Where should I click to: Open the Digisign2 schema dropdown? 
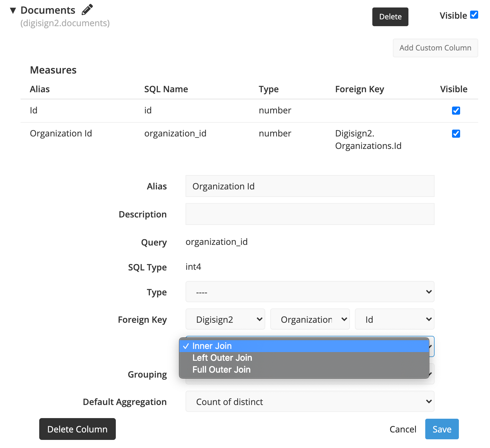tap(225, 319)
